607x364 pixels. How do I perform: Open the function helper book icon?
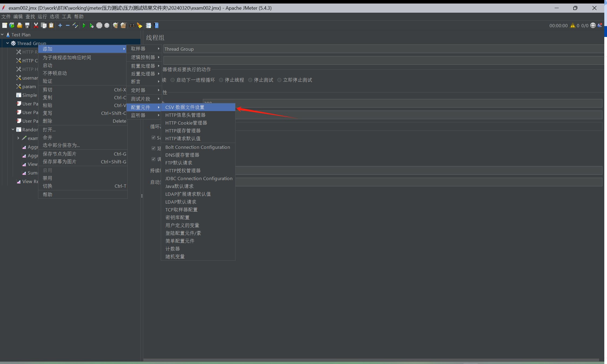[148, 25]
